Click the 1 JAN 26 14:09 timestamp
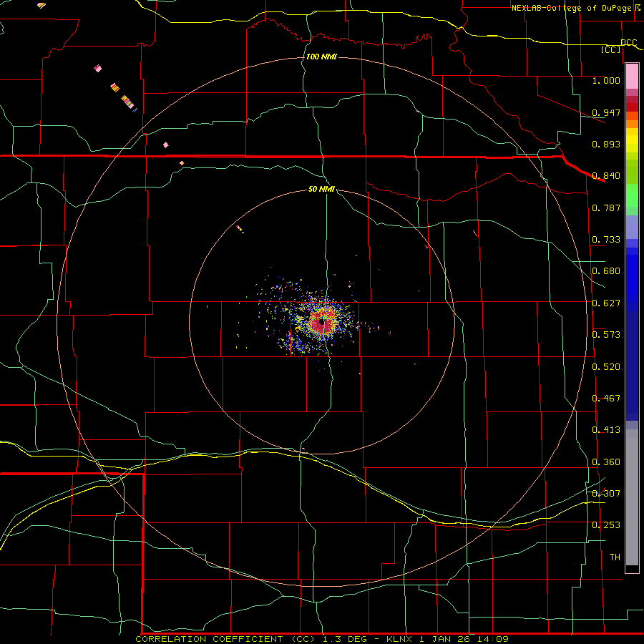This screenshot has height=644, width=644. click(x=464, y=639)
